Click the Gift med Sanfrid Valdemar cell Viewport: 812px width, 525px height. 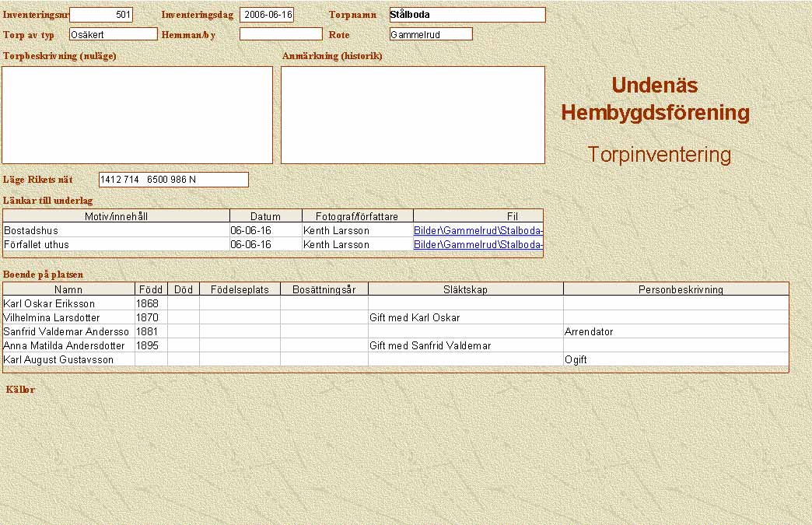pos(465,346)
